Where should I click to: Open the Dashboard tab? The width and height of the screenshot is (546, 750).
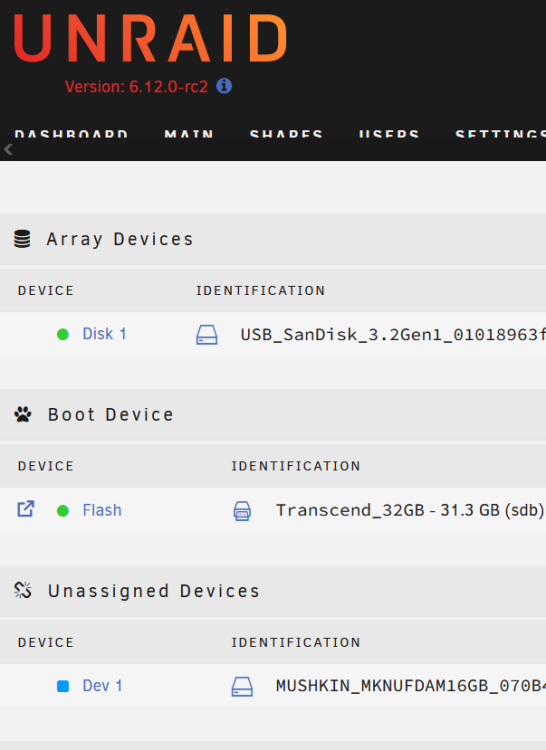click(x=71, y=134)
